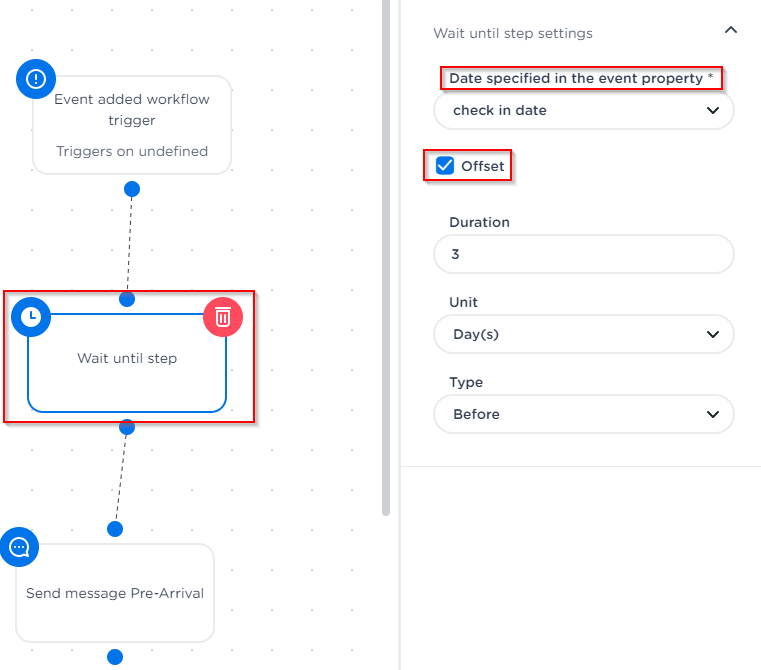The height and width of the screenshot is (670, 761).
Task: Open the Unit dropdown
Action: point(584,334)
